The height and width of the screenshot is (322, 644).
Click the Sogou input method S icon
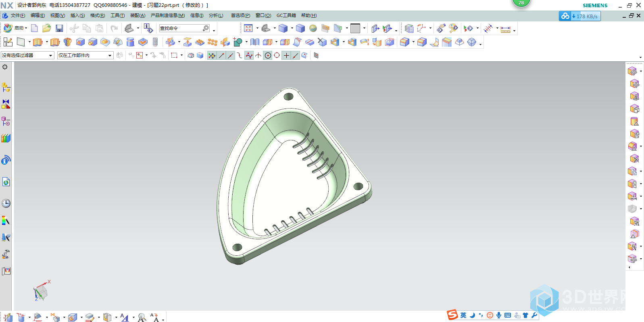coord(452,315)
